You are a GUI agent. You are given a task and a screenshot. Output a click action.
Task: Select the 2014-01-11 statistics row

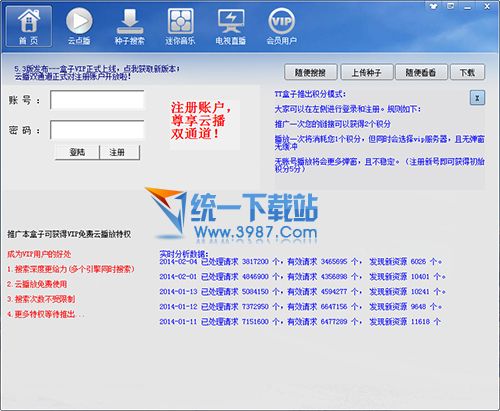click(x=300, y=322)
